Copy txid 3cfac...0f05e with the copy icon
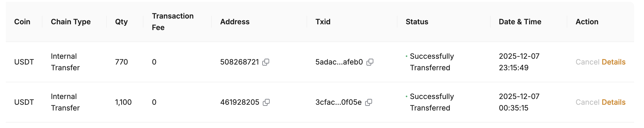644x128 pixels. pos(369,102)
